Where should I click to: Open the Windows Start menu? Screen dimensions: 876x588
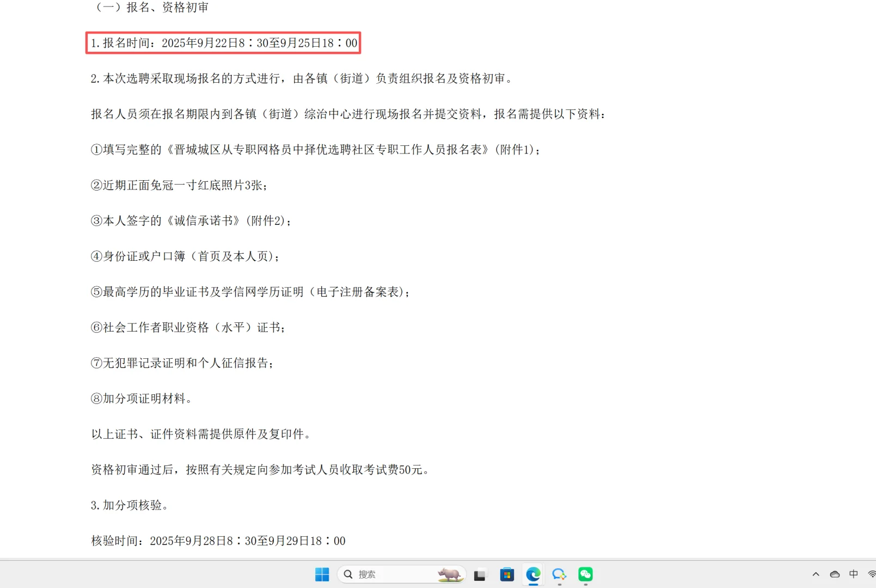pyautogui.click(x=322, y=574)
